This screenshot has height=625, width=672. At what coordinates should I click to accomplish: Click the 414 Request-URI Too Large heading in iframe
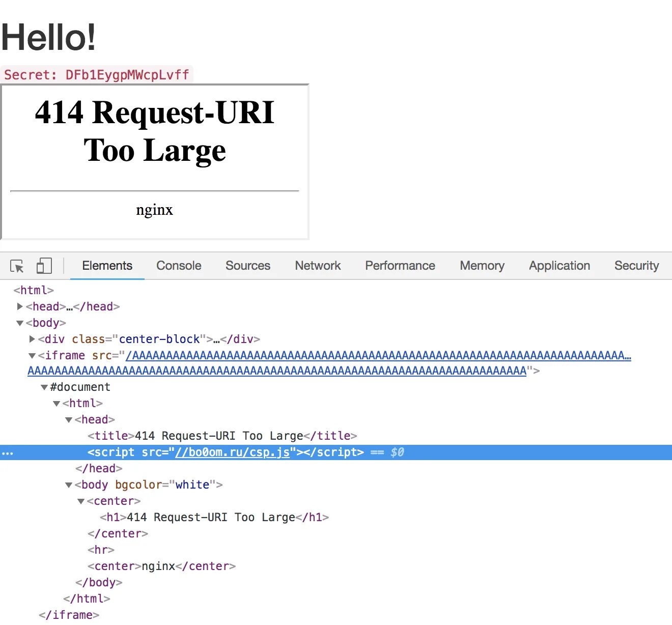(155, 131)
